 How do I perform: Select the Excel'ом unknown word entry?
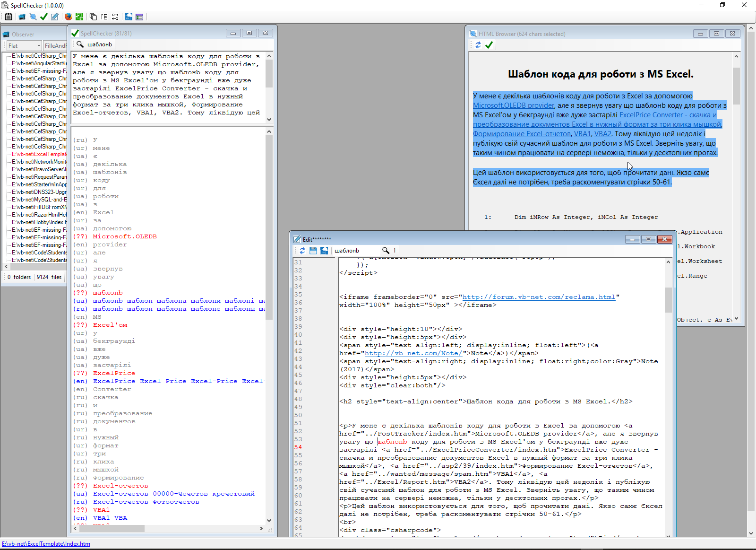[110, 325]
